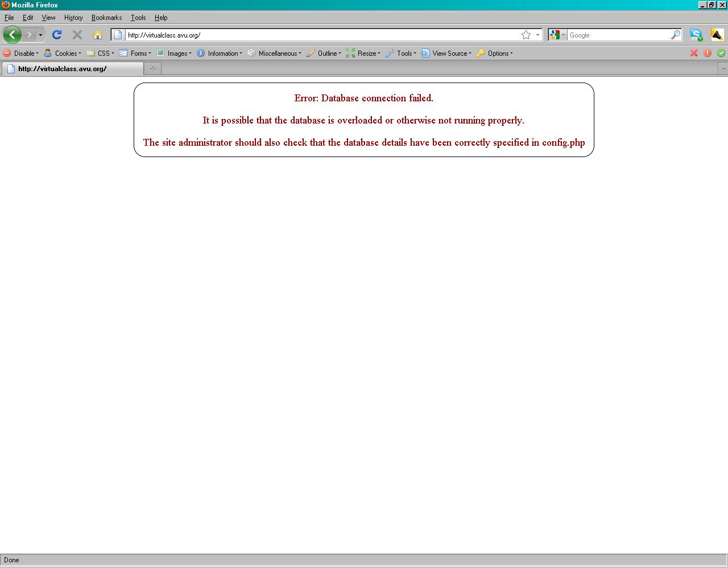Click the URL address field
This screenshot has height=568, width=728.
pyautogui.click(x=321, y=35)
